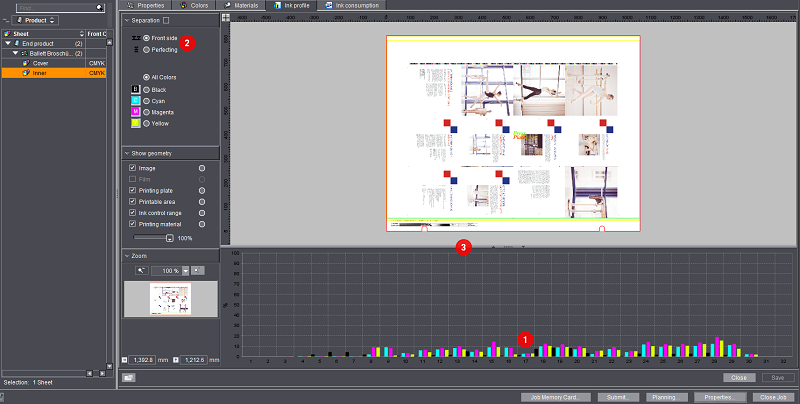This screenshot has width=800, height=404.
Task: Disable the Ink control range checkbox
Action: (133, 212)
